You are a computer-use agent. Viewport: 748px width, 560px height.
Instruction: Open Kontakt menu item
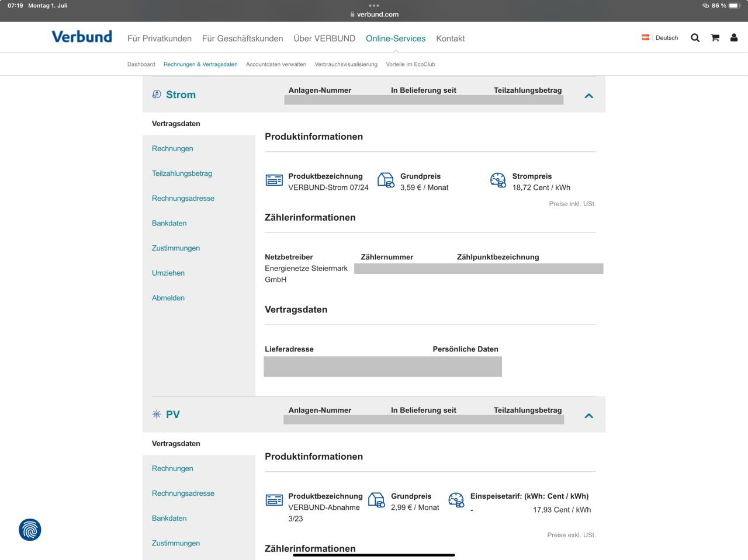[451, 39]
